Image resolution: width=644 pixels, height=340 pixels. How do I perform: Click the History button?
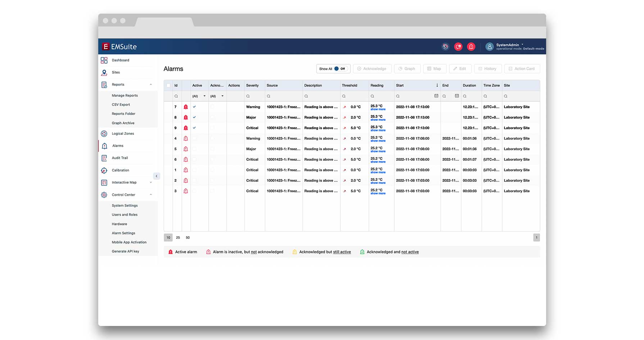pos(487,69)
